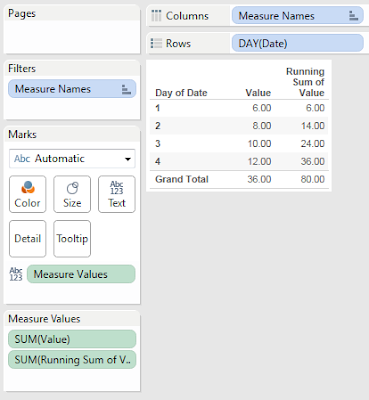Click the dropdown arrow of mark type selector
Screen dimensions: 369x400
click(128, 159)
